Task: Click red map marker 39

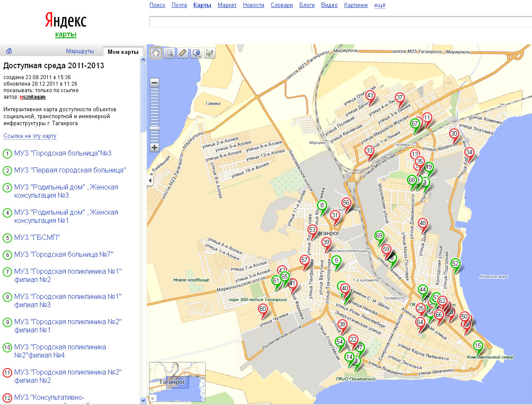Action: (x=326, y=243)
